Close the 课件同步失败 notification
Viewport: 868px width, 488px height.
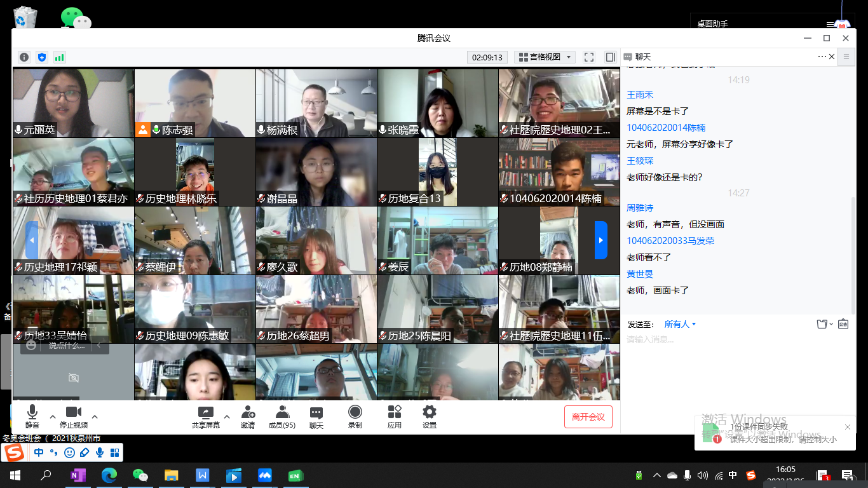[x=847, y=427]
